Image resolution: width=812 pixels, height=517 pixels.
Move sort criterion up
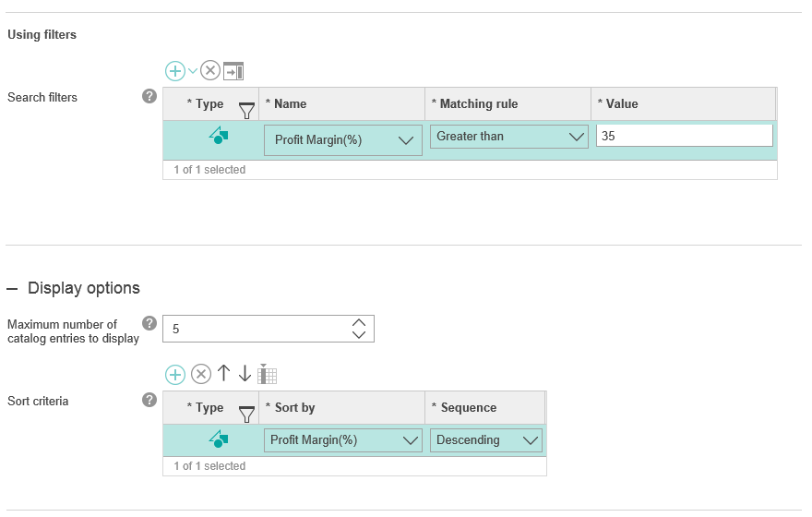point(223,373)
